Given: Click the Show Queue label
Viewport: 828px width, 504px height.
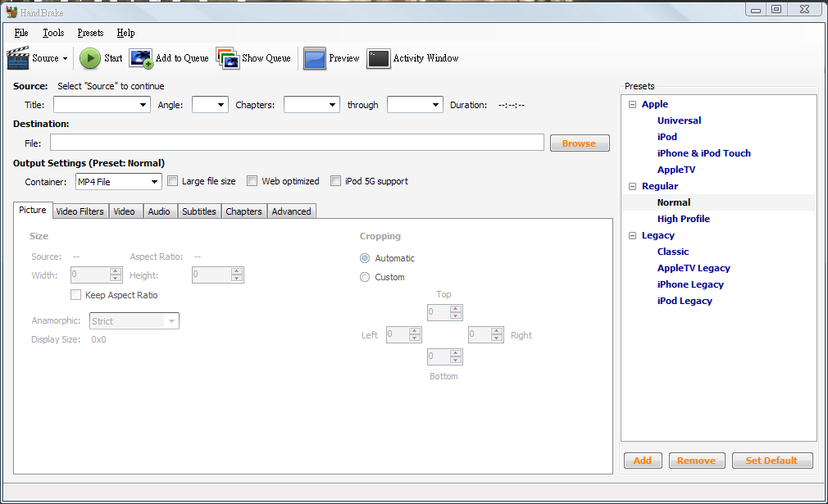Looking at the screenshot, I should tap(266, 58).
